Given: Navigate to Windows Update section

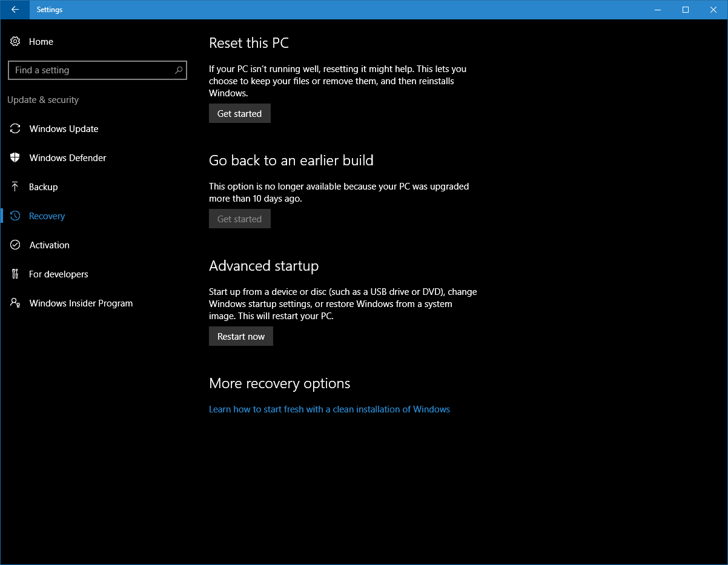Looking at the screenshot, I should coord(64,128).
